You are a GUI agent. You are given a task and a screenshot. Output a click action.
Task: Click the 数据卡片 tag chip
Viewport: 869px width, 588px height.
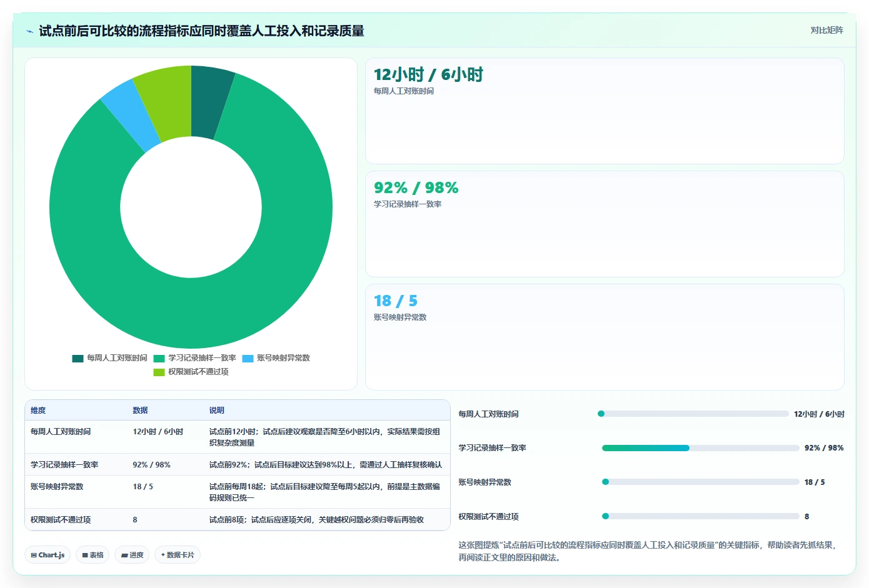point(178,555)
